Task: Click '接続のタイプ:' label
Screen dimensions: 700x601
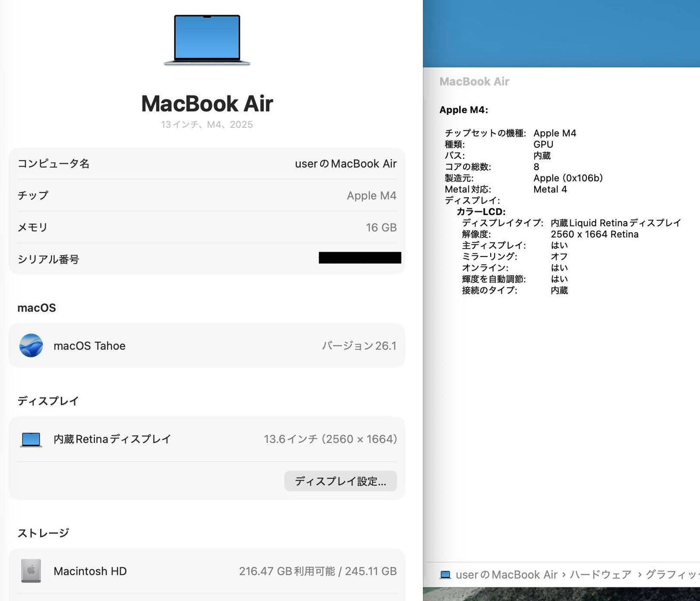Action: click(x=489, y=290)
